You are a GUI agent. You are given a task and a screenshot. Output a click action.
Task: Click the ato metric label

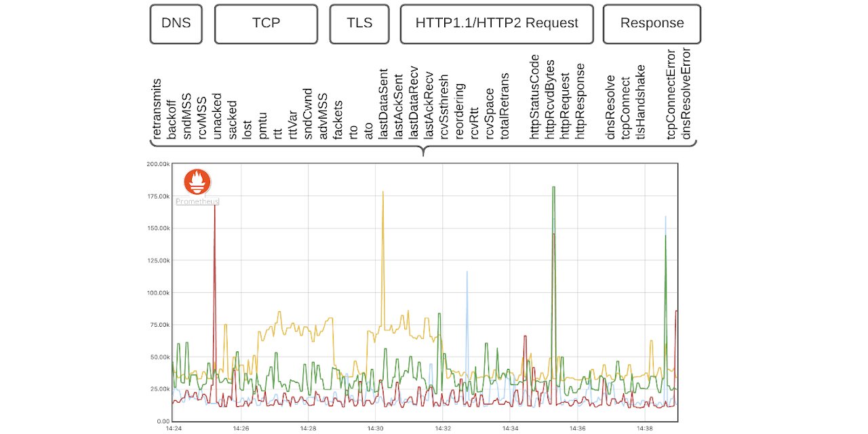pyautogui.click(x=368, y=132)
